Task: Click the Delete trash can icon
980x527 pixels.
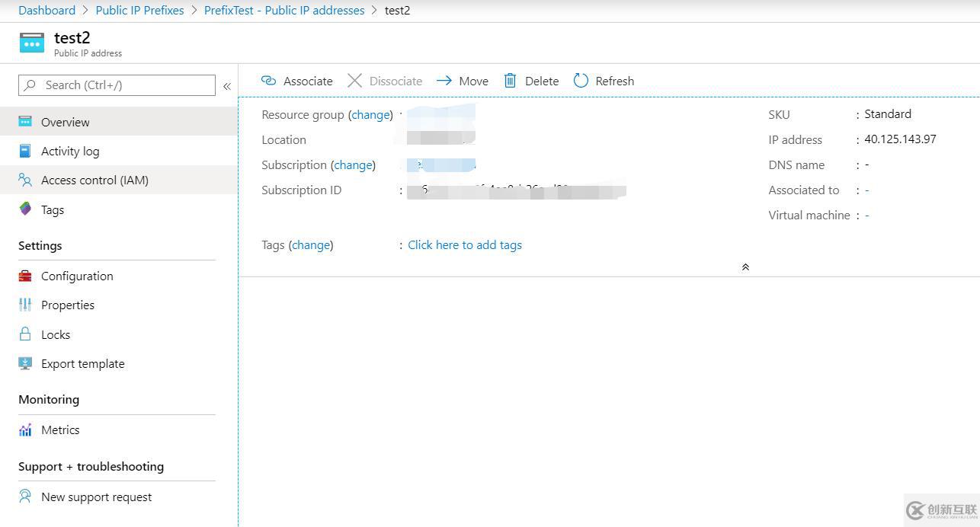Action: click(511, 81)
